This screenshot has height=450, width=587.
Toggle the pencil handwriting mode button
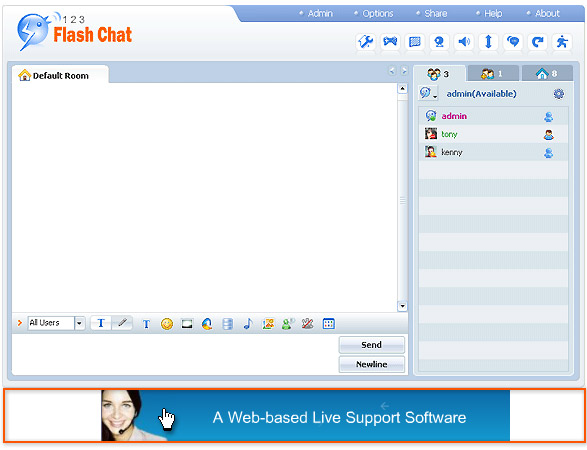tap(122, 323)
